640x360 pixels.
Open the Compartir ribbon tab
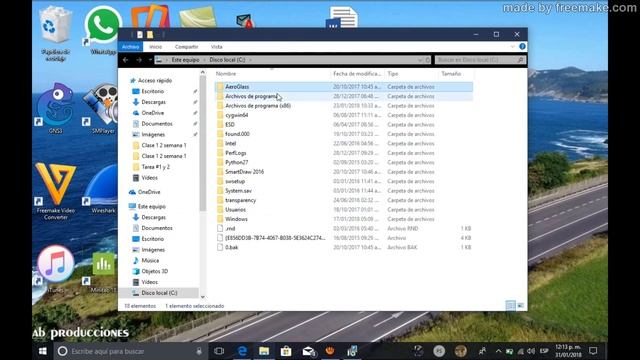(x=186, y=47)
